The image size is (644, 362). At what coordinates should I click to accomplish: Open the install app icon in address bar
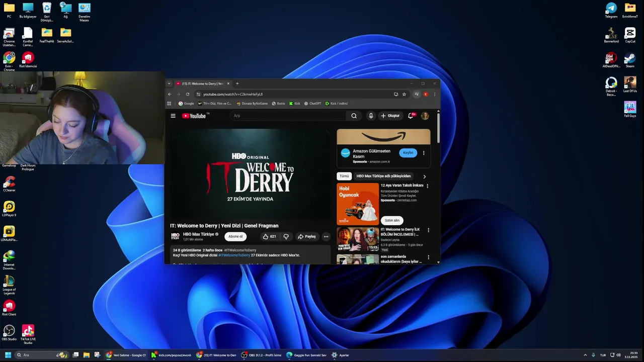396,94
